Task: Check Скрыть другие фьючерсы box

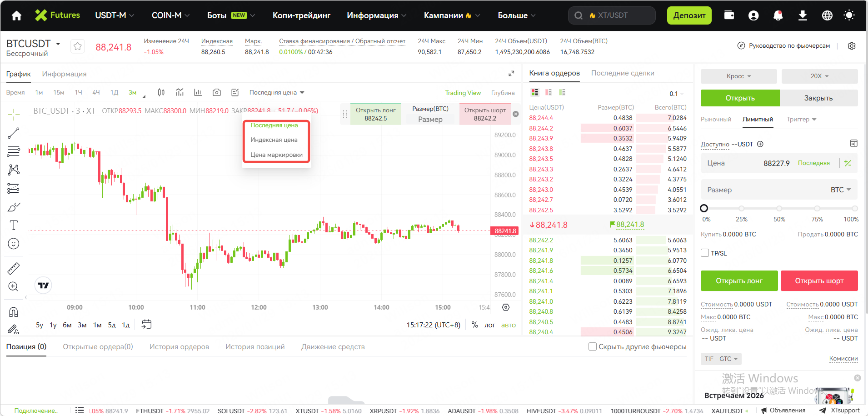Action: coord(593,346)
